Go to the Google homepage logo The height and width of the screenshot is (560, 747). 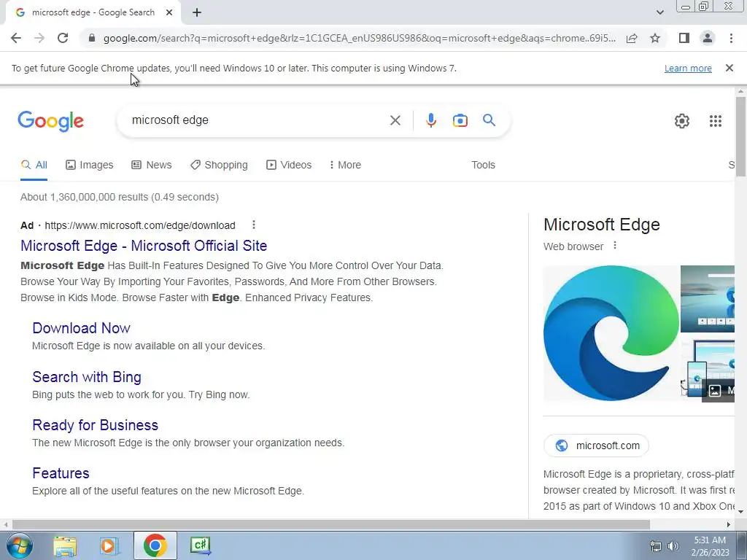click(50, 121)
